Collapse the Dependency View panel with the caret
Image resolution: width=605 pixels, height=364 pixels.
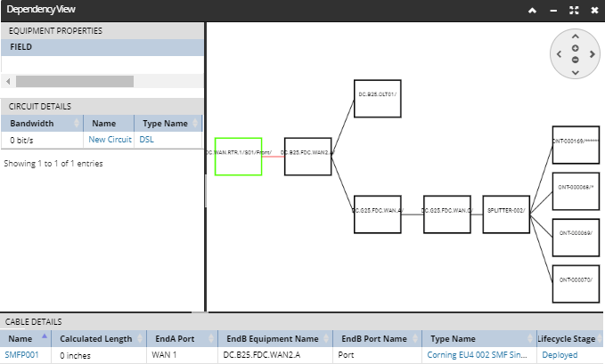click(533, 11)
